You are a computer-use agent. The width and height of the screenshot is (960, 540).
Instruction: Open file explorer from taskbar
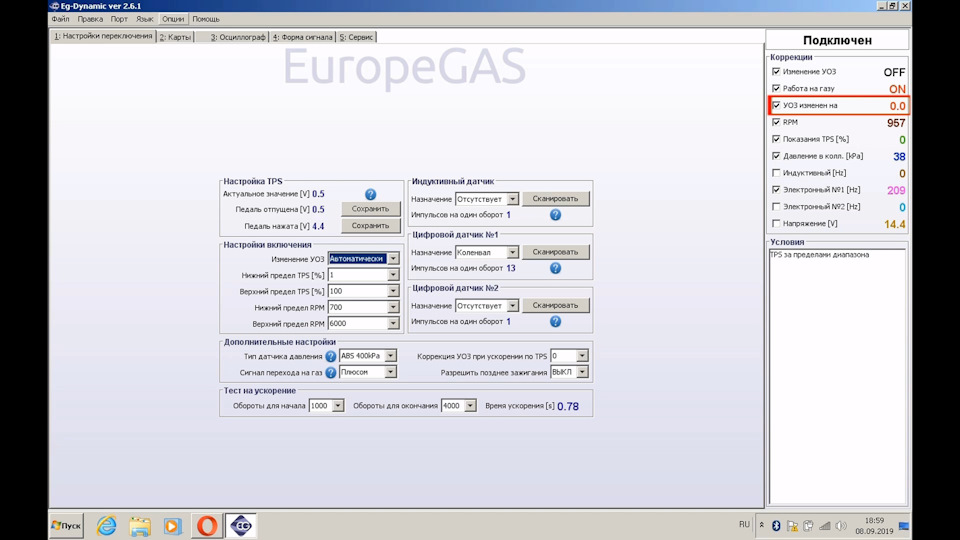[x=140, y=526]
